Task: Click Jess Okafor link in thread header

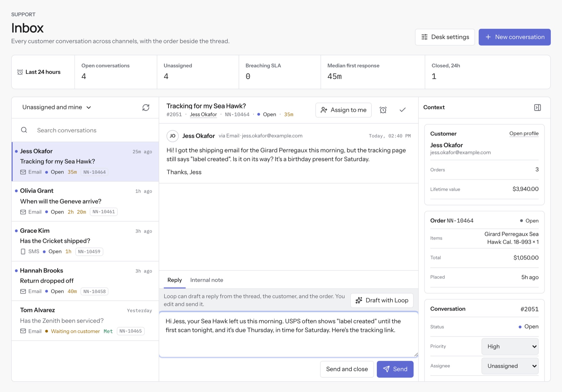Action: 203,114
